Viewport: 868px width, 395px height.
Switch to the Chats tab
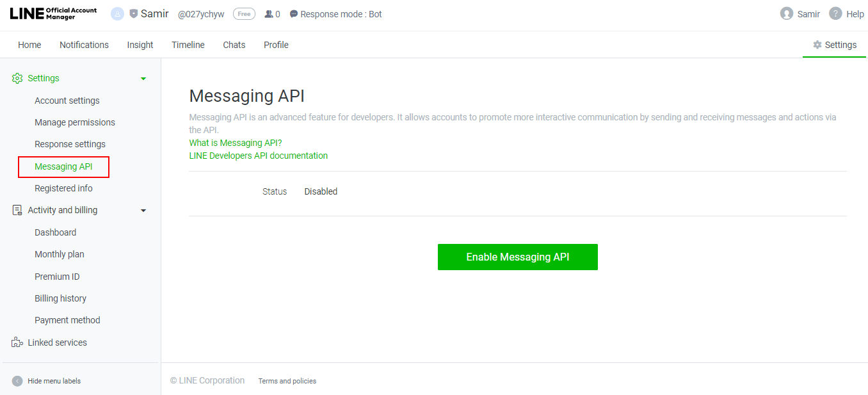coord(234,45)
